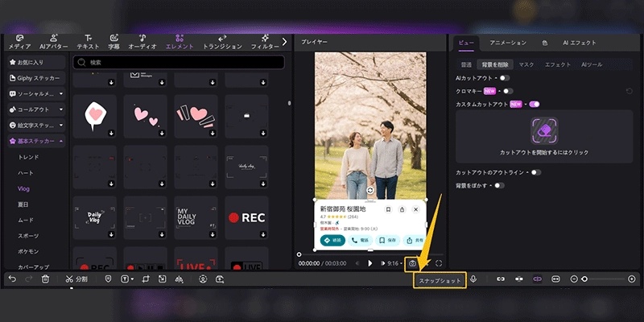The width and height of the screenshot is (644, 322).
Task: Adjust the timeline zoom slider handle
Action: coord(584,279)
